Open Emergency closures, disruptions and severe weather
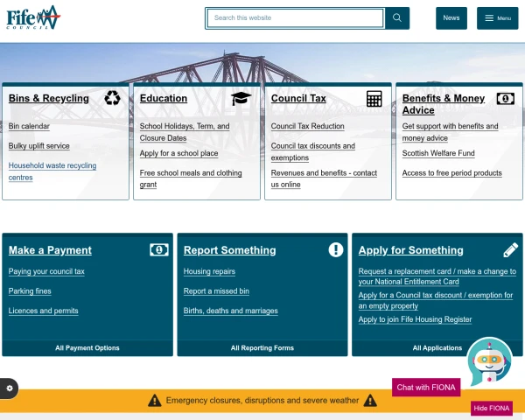This screenshot has width=525, height=420. pyautogui.click(x=262, y=401)
